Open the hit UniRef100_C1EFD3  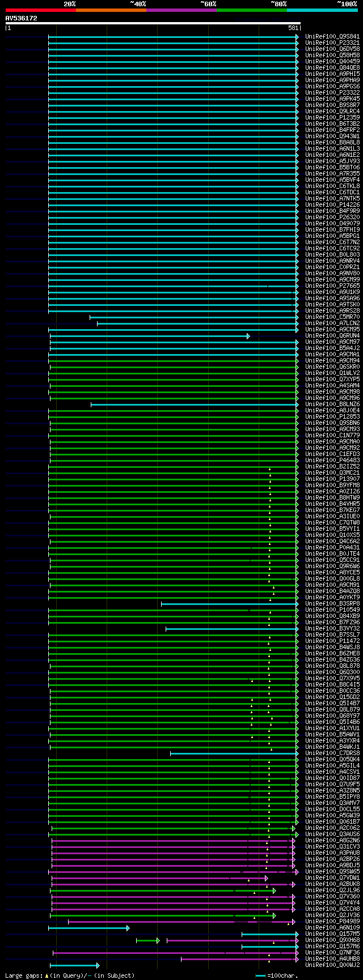click(x=332, y=454)
